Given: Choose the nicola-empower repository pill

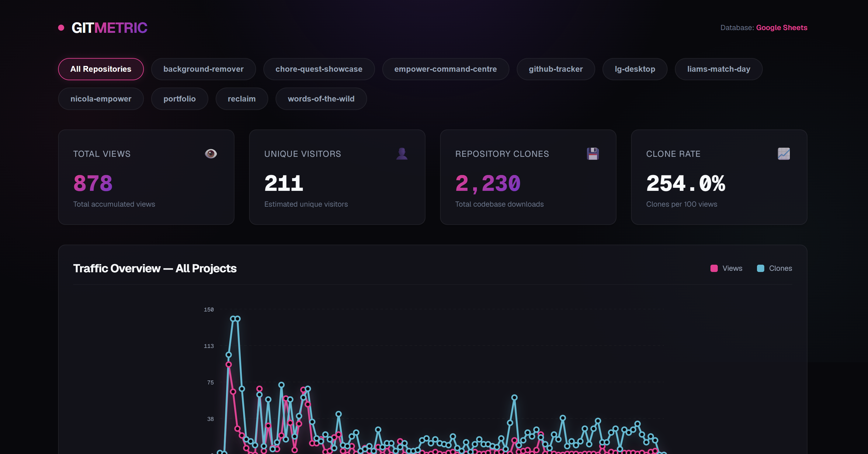Looking at the screenshot, I should point(101,99).
